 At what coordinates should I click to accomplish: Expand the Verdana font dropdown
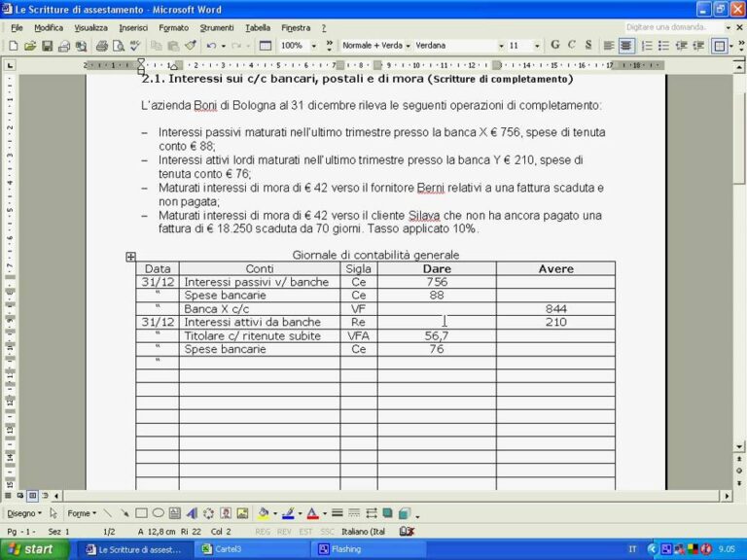[501, 47]
